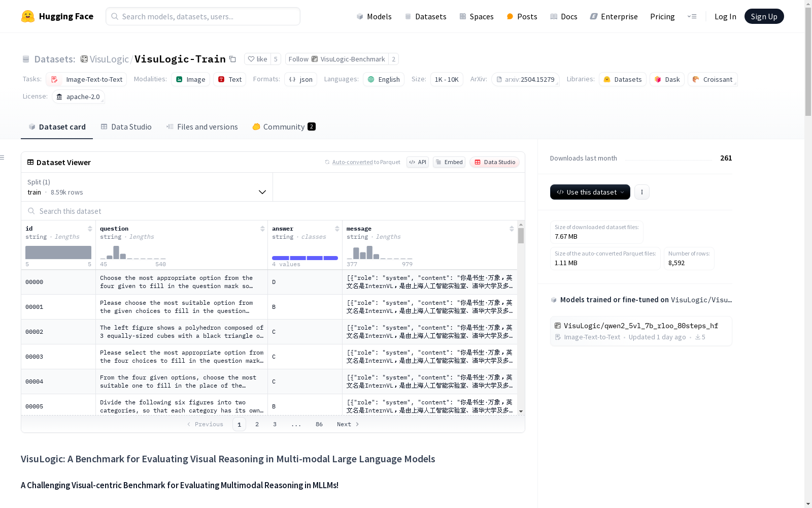Click the Pricing link
The height and width of the screenshot is (508, 812).
[x=662, y=16]
